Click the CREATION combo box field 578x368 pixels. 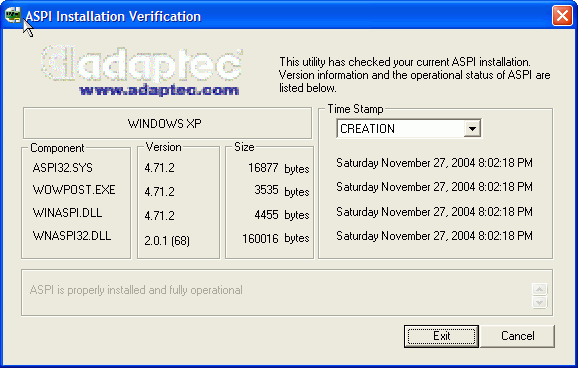tap(409, 129)
